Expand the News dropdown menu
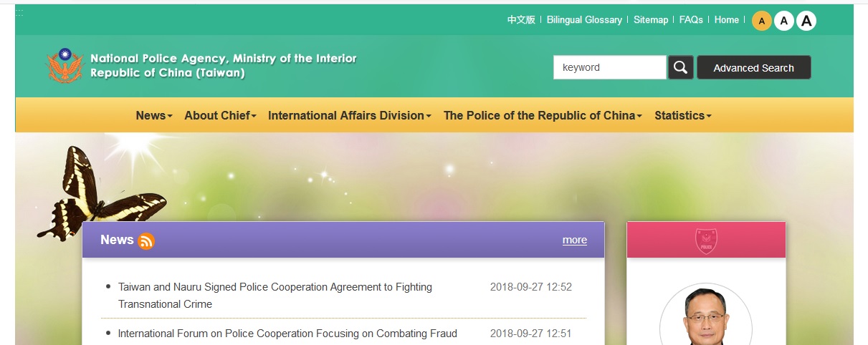The height and width of the screenshot is (345, 868). coord(154,116)
